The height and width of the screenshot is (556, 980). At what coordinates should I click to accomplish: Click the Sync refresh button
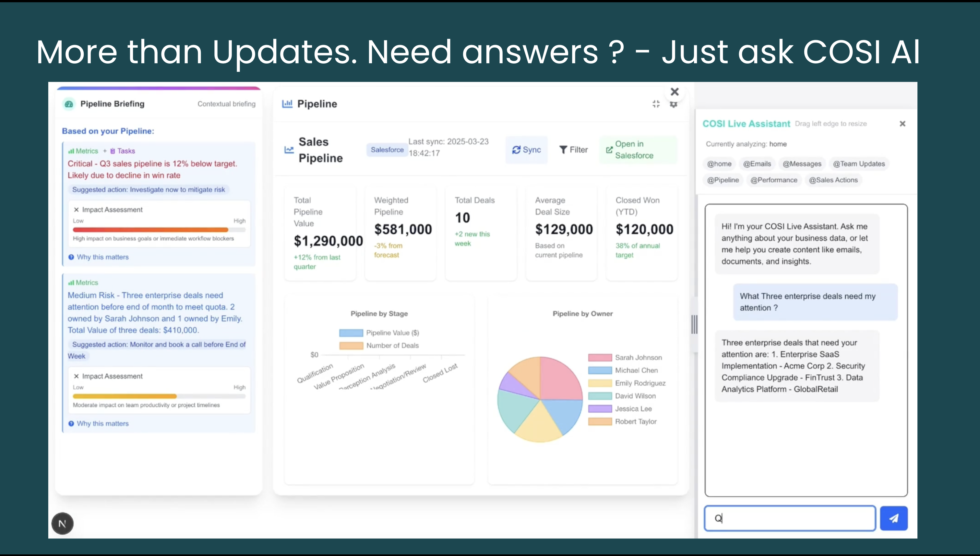click(526, 150)
